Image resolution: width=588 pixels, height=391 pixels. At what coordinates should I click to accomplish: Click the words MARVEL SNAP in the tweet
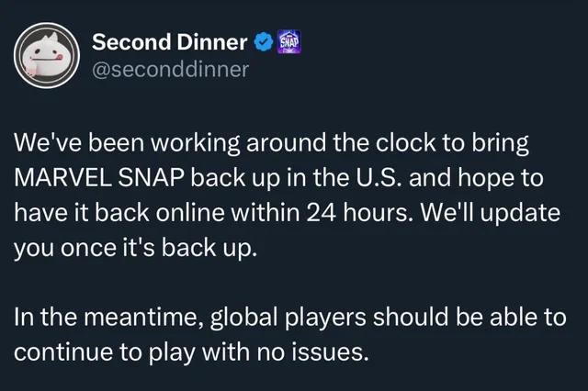pyautogui.click(x=100, y=177)
